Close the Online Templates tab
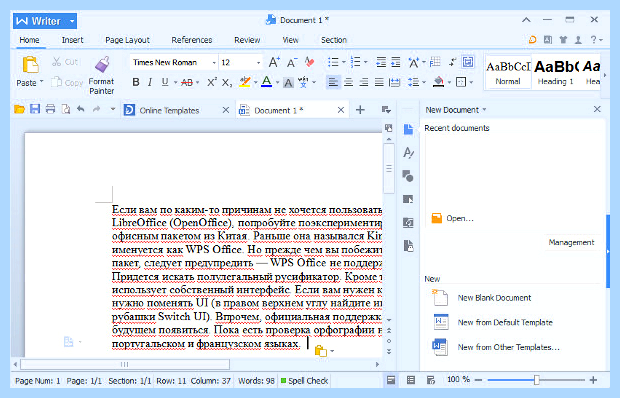The width and height of the screenshot is (620, 398). point(225,110)
